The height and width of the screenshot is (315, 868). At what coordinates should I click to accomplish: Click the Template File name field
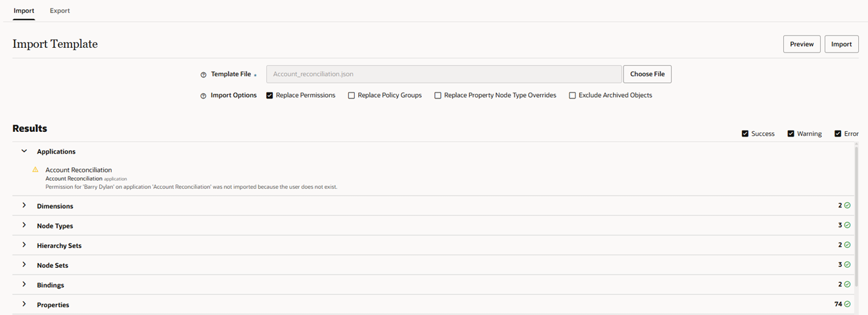coord(444,74)
